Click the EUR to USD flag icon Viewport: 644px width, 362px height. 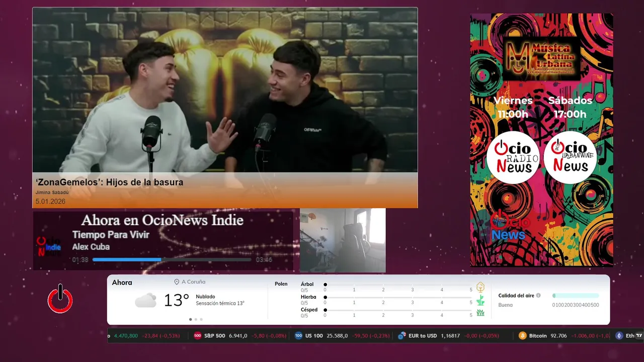pyautogui.click(x=401, y=336)
